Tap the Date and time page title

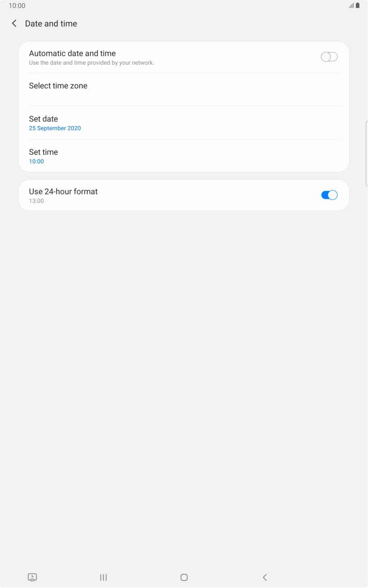point(51,23)
